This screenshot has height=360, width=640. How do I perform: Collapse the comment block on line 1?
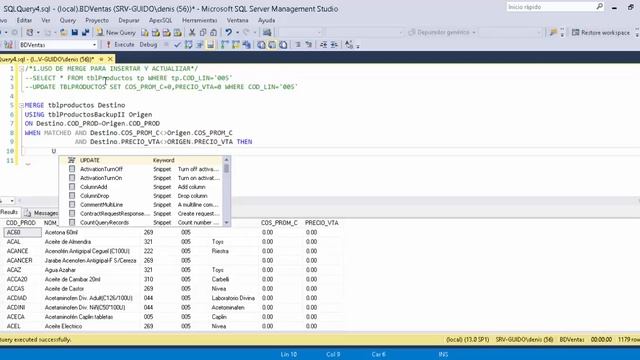coord(21,69)
